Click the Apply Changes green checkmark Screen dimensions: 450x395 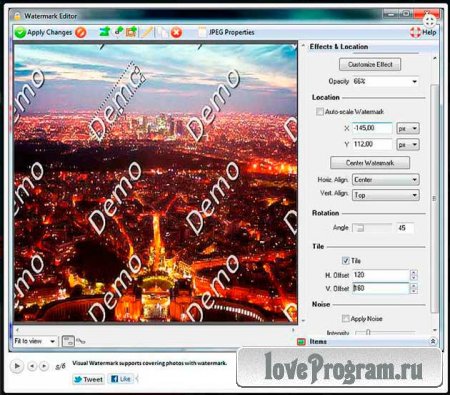point(20,33)
